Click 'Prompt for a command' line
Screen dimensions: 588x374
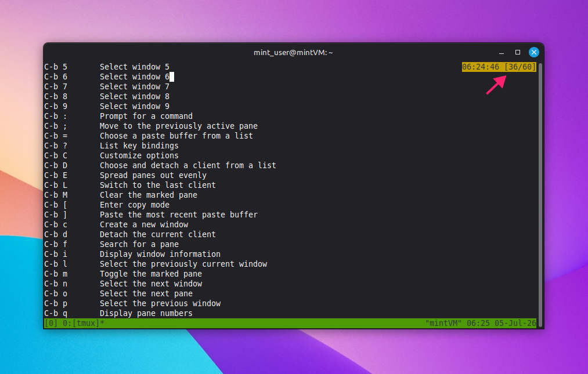[x=146, y=116]
